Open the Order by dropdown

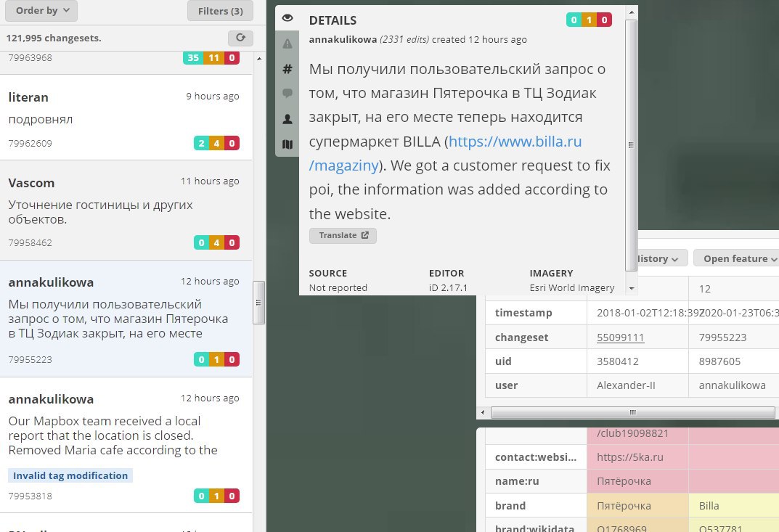41,10
